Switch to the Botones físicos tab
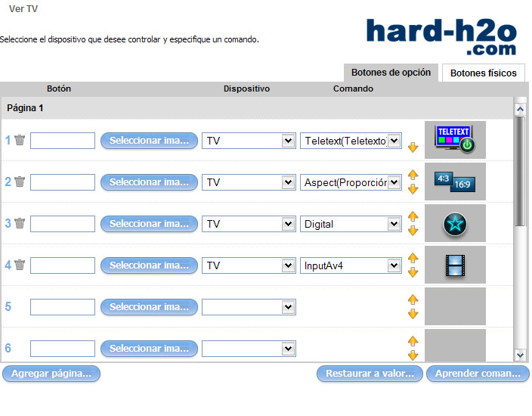The image size is (532, 416). pos(483,73)
